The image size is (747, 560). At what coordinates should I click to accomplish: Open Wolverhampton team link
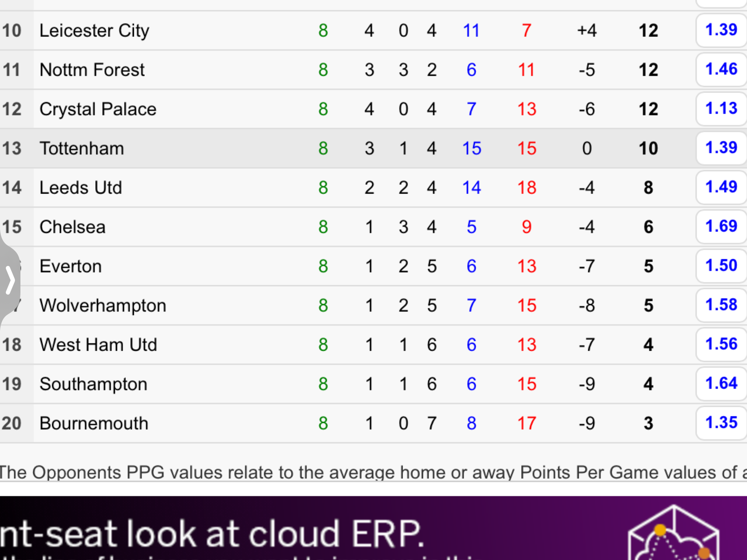pos(103,306)
